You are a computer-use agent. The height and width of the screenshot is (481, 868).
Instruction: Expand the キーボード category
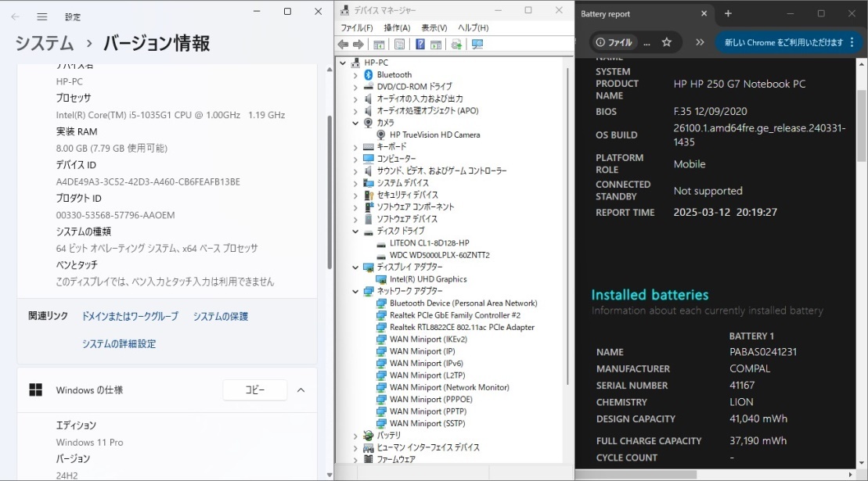pos(355,147)
